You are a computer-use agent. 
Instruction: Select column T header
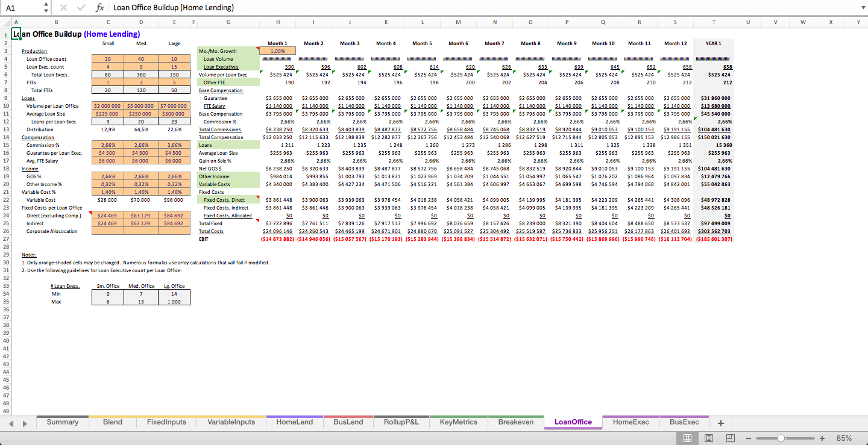pyautogui.click(x=714, y=22)
